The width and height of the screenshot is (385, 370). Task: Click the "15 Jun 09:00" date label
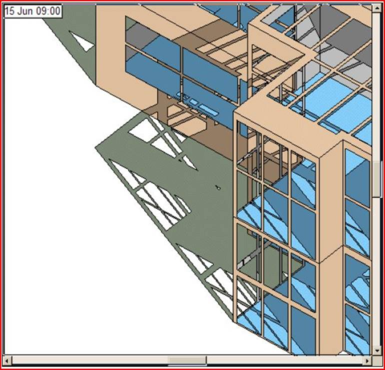tap(32, 11)
